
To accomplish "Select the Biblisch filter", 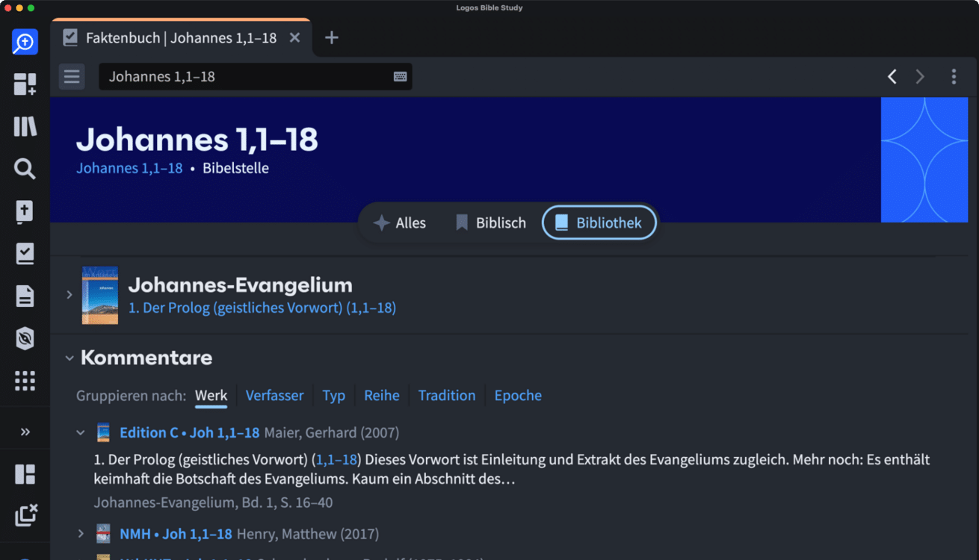I will (490, 223).
